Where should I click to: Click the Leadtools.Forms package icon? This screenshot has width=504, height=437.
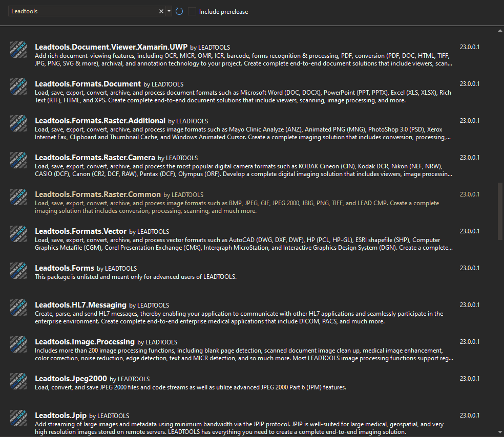pyautogui.click(x=18, y=271)
